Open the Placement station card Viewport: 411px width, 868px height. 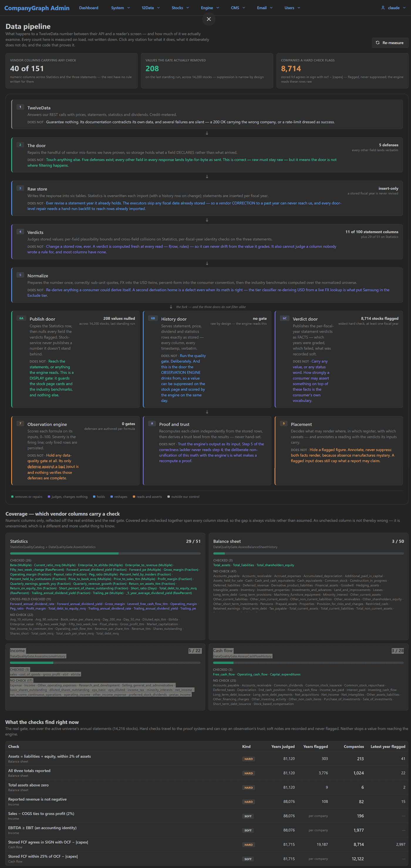coord(338,451)
